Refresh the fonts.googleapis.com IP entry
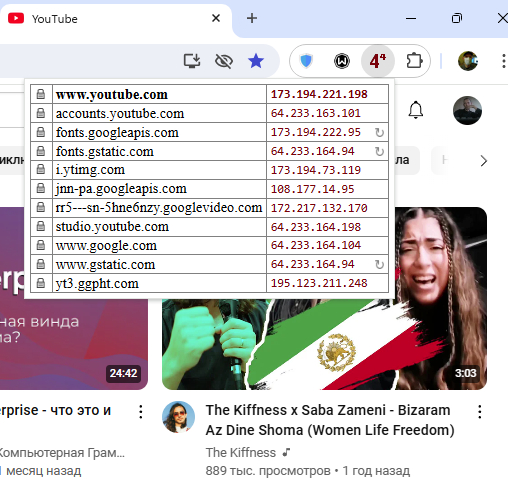The height and width of the screenshot is (496, 508). [x=379, y=133]
